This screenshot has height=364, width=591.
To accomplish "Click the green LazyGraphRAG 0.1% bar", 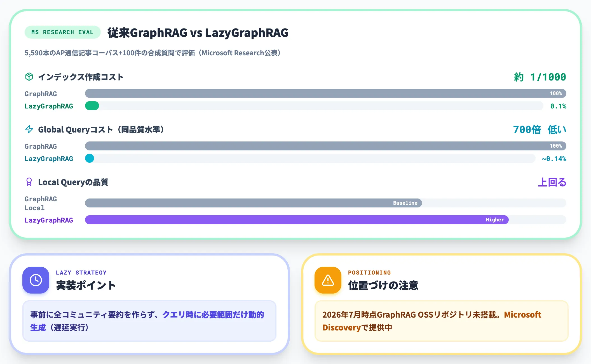I will 92,106.
